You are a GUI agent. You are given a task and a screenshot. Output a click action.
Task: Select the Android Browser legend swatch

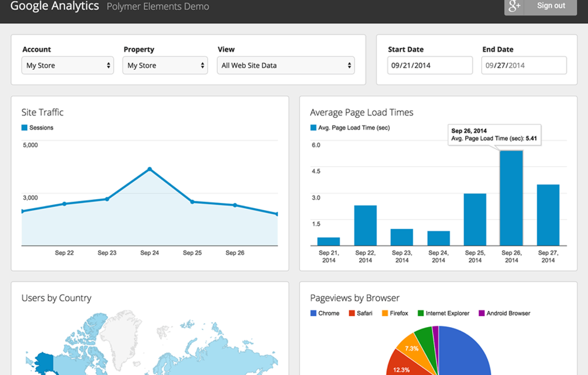(481, 313)
